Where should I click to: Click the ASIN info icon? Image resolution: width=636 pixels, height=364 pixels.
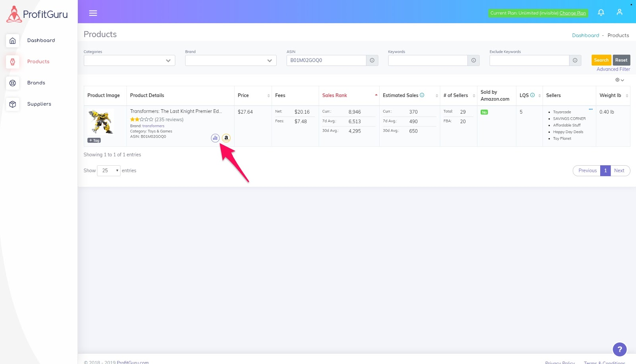point(372,60)
